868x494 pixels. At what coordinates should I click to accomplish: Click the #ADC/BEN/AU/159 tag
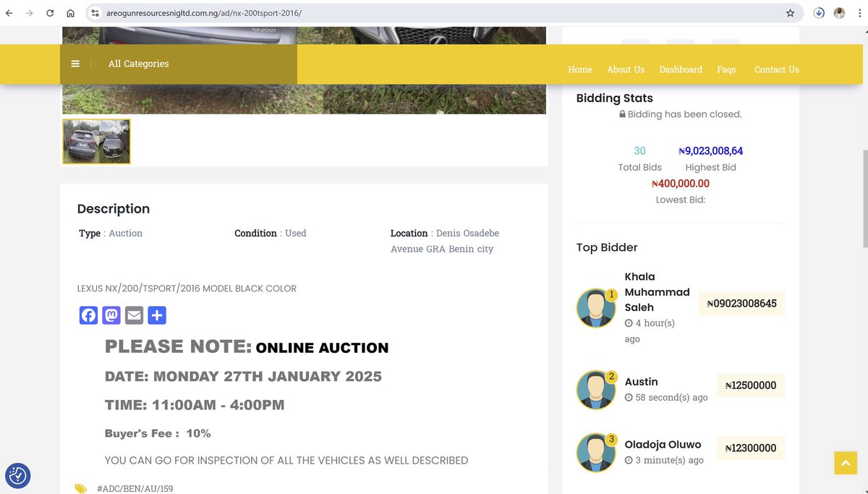point(135,489)
